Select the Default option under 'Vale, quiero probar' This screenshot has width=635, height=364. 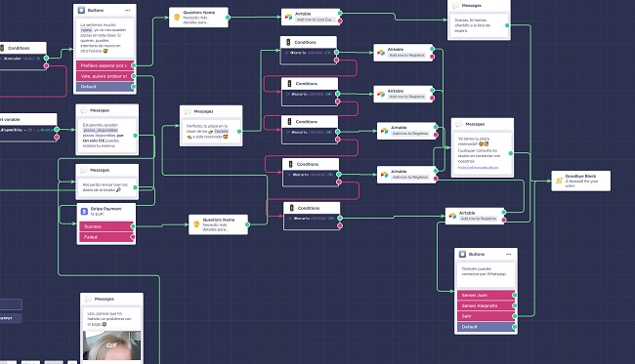[105, 87]
